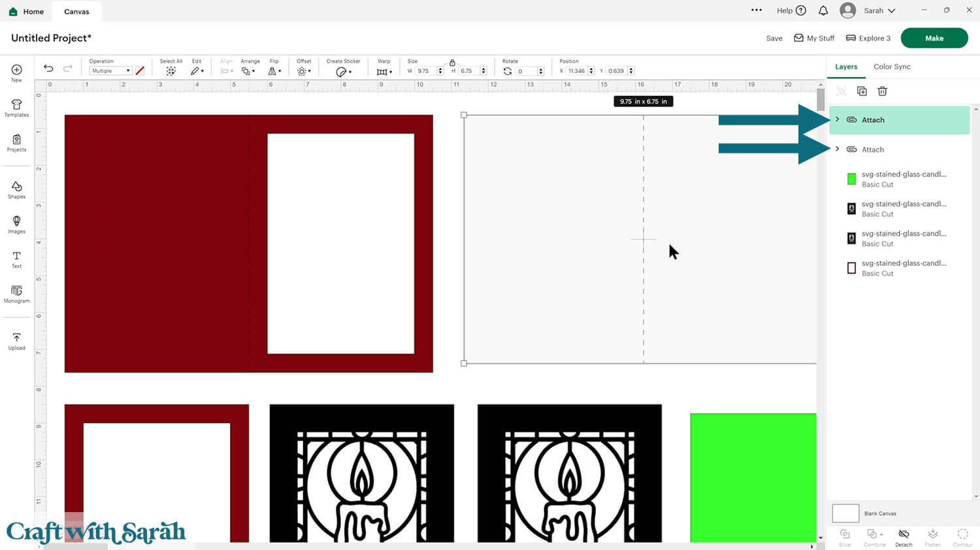Click the height H input field

point(470,71)
